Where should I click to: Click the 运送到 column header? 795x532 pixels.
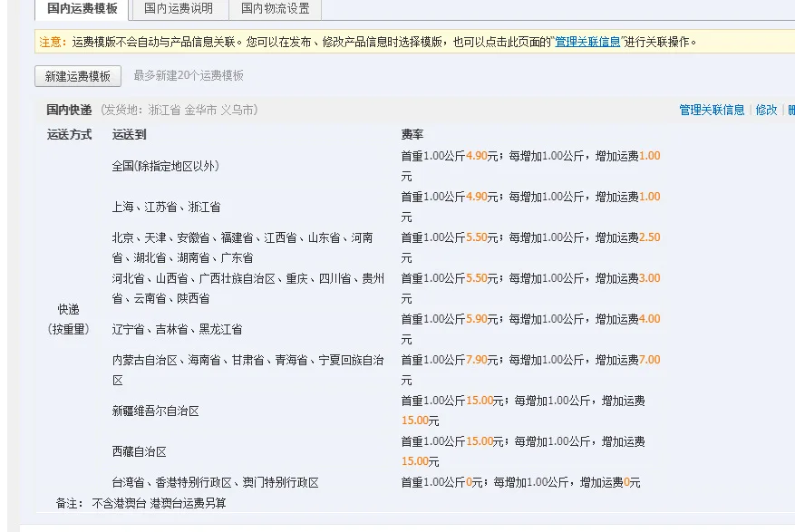(129, 134)
